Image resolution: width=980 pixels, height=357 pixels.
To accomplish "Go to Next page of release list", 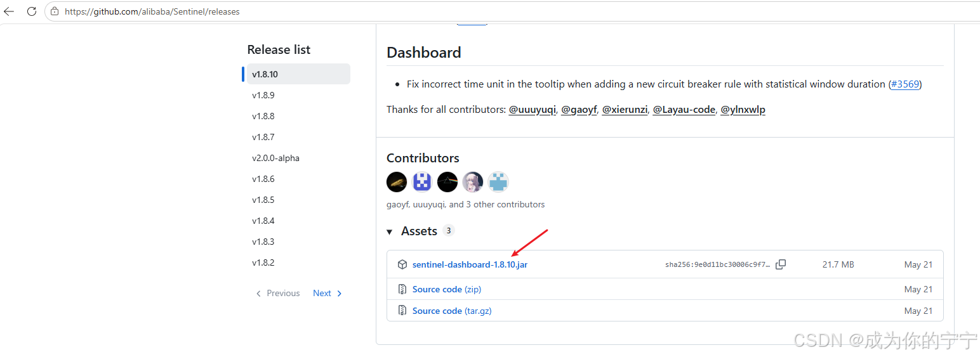I will tap(328, 293).
